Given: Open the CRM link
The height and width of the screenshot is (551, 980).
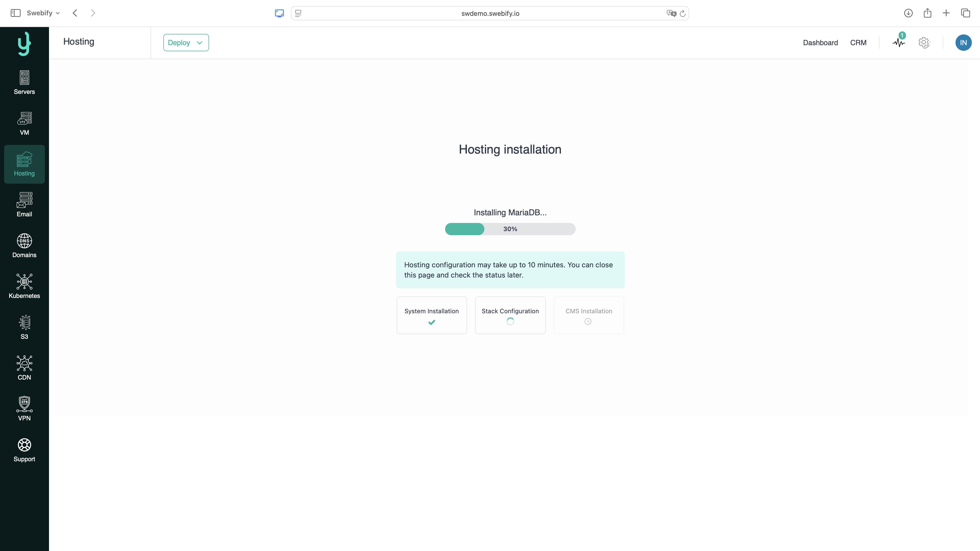Looking at the screenshot, I should click(858, 43).
